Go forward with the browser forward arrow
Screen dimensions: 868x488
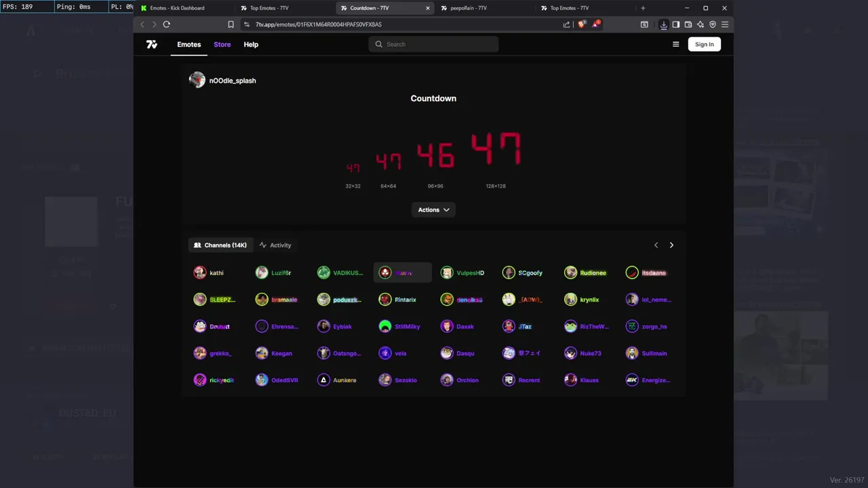click(x=154, y=24)
